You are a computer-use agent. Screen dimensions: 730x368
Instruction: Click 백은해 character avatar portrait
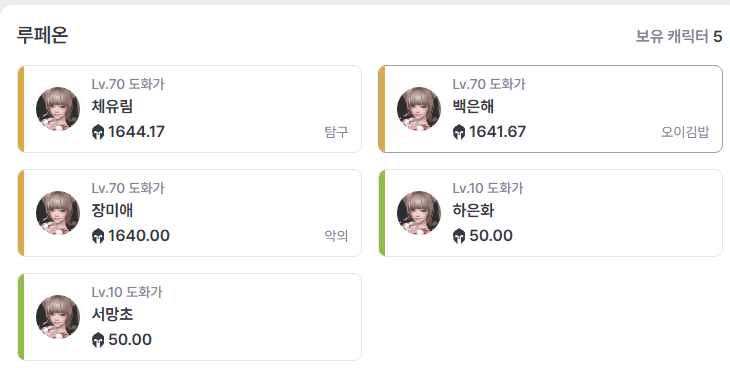point(419,109)
